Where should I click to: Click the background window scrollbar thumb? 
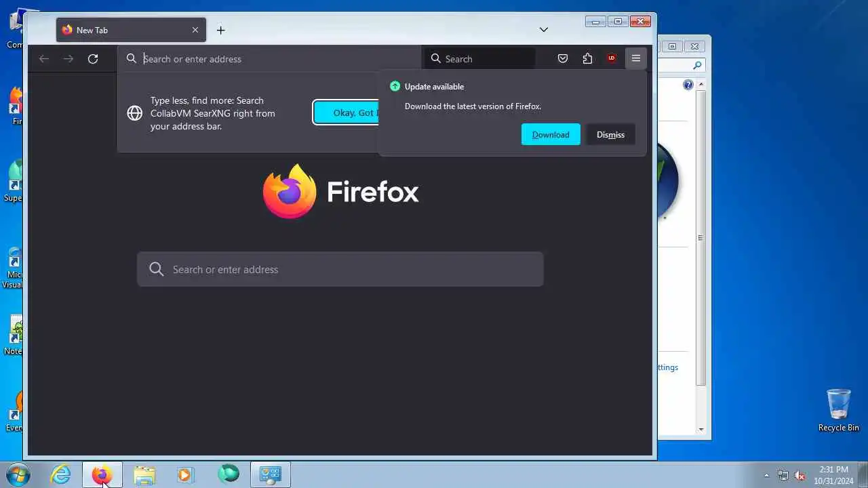coord(701,237)
